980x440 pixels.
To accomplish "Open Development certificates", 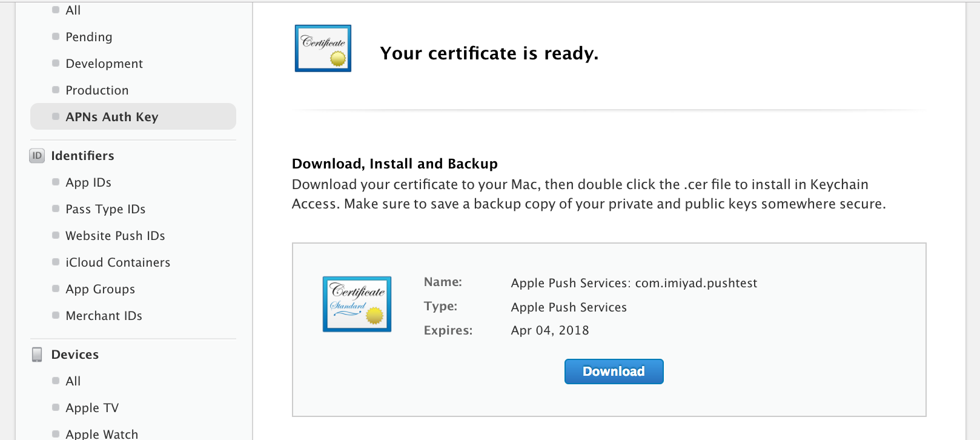I will [104, 64].
